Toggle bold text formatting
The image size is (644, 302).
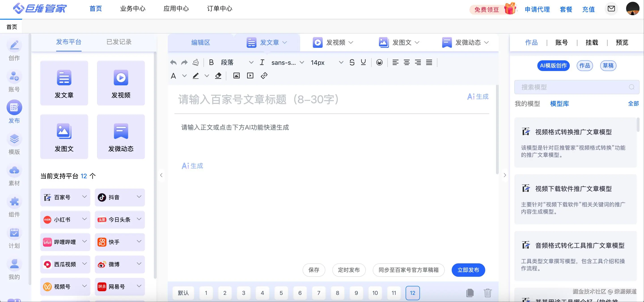pos(211,63)
